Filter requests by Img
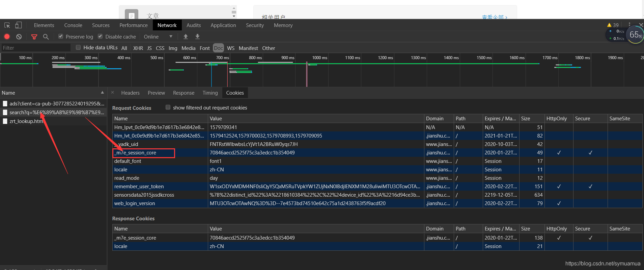644x270 pixels. [x=173, y=48]
